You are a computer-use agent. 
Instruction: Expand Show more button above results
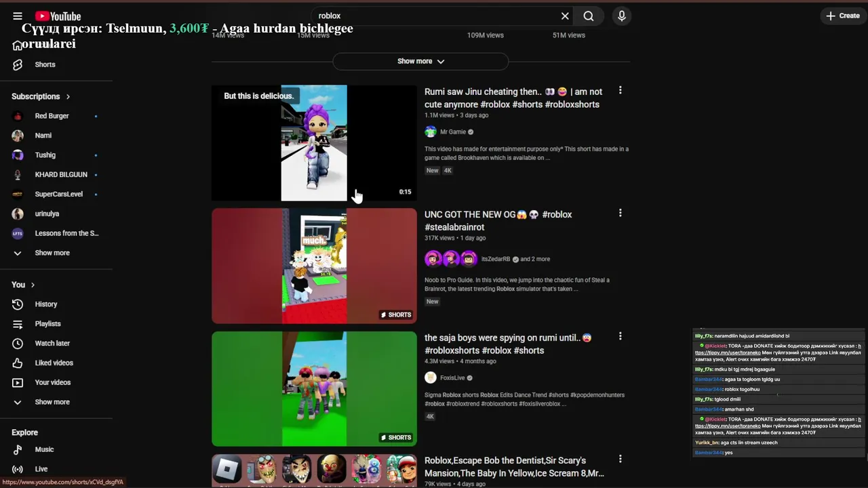point(420,61)
